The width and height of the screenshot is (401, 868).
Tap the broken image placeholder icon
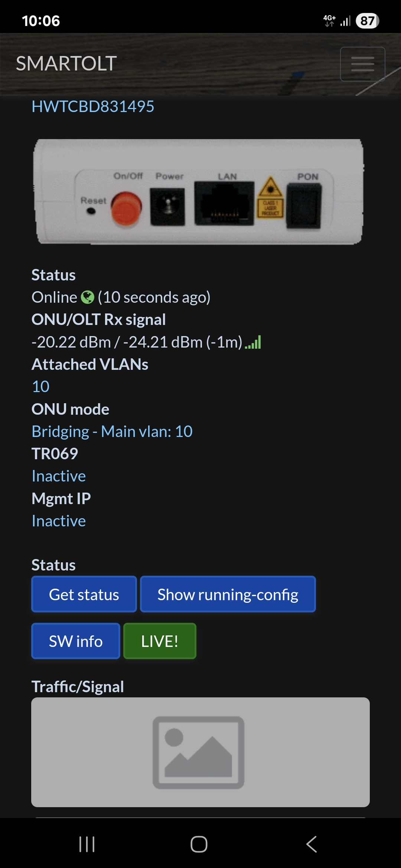tap(198, 752)
